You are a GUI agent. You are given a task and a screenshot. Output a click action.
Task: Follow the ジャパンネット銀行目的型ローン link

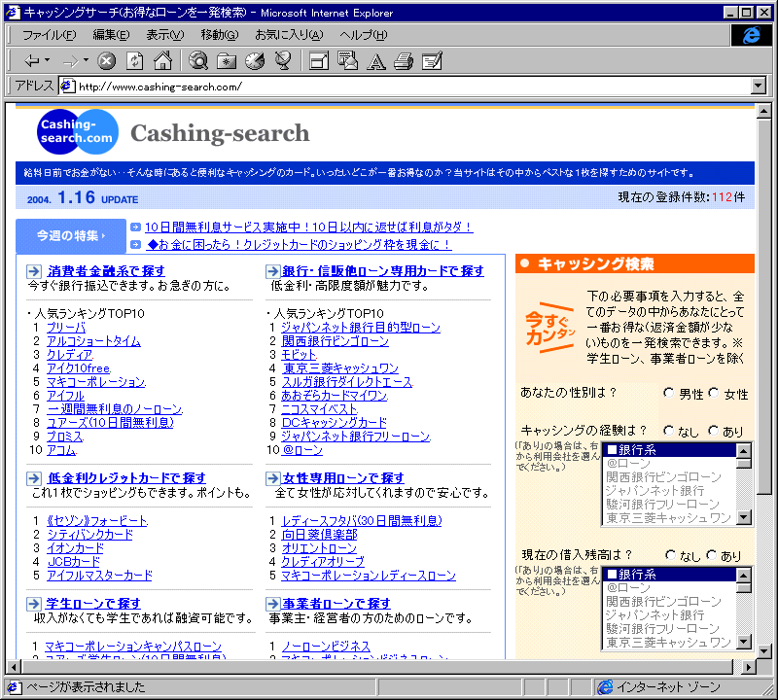[361, 328]
